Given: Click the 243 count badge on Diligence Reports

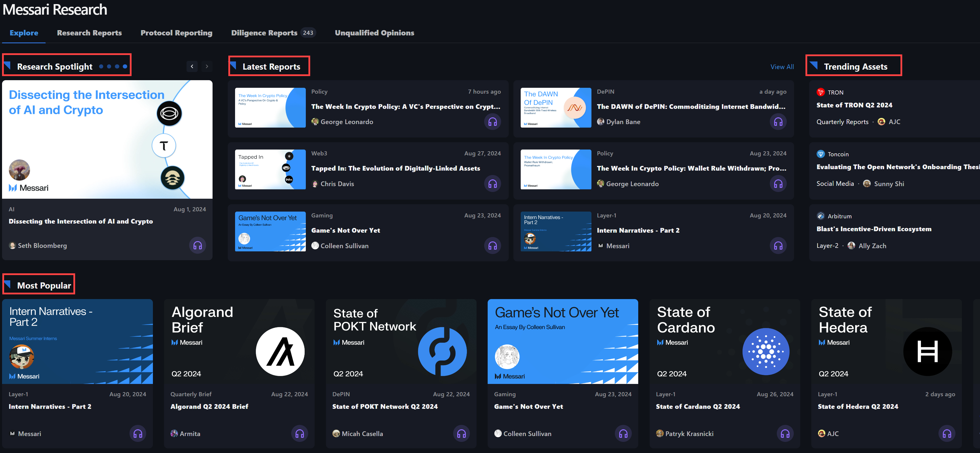Looking at the screenshot, I should tap(308, 33).
